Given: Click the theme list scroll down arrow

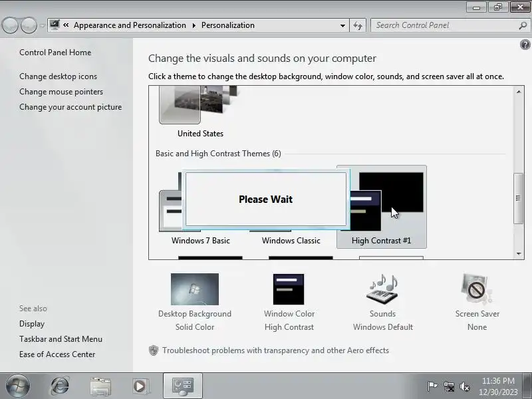Looking at the screenshot, I should click(x=519, y=253).
